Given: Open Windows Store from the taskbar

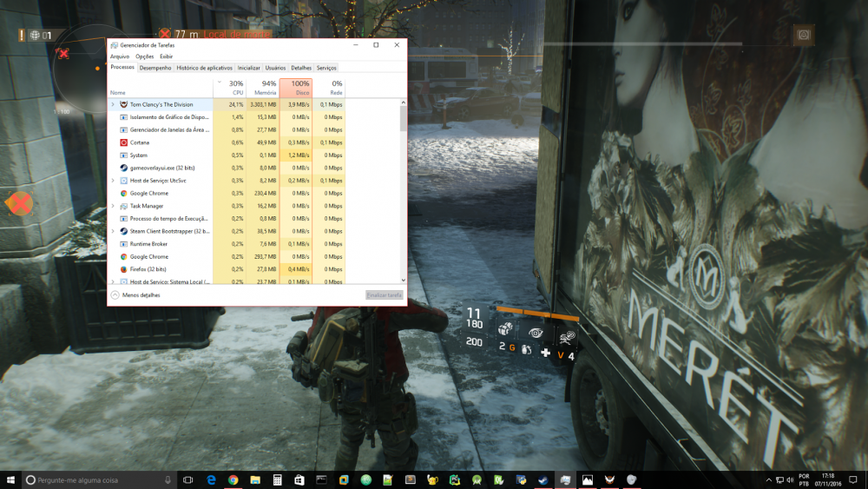Looking at the screenshot, I should click(x=299, y=479).
